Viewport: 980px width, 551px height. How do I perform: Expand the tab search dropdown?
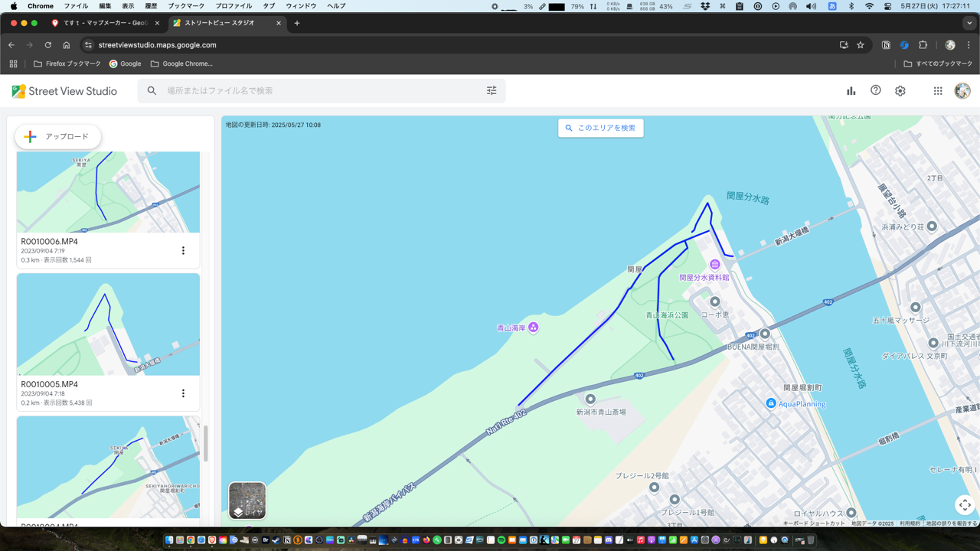click(x=969, y=23)
